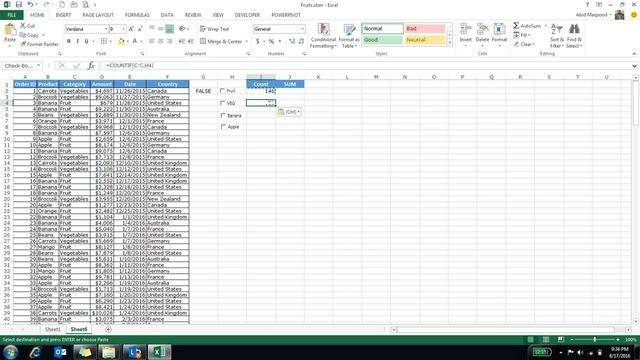Switch to the DEVELOPER tab

click(247, 15)
